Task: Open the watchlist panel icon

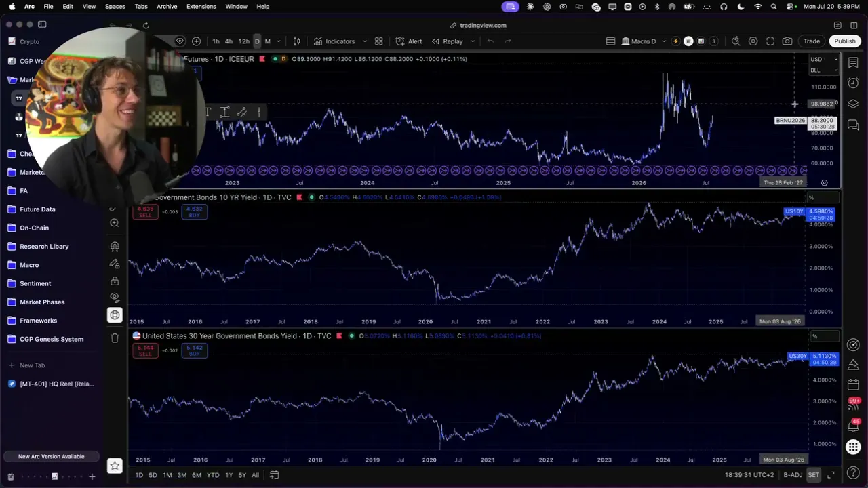Action: [853, 62]
